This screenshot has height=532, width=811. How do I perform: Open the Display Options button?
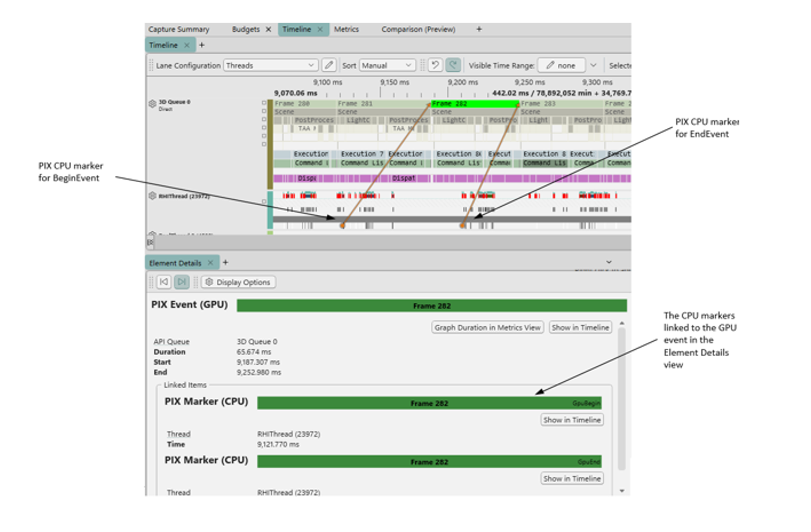(238, 282)
